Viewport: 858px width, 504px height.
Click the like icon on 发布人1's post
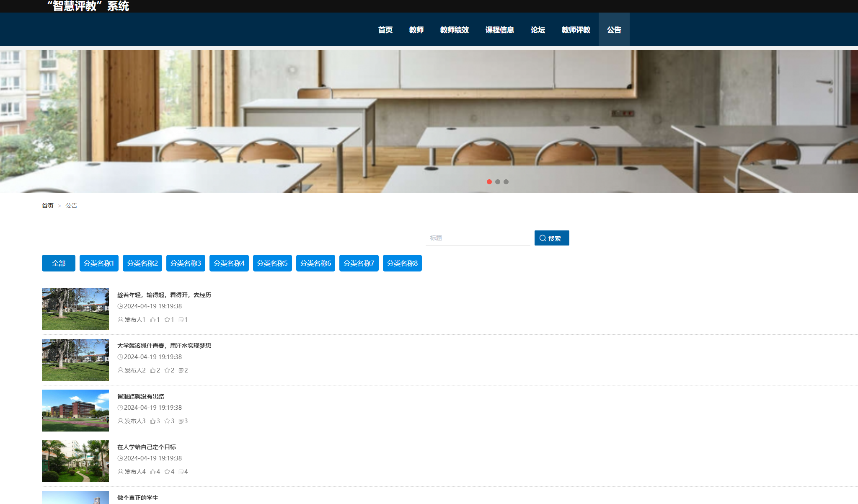click(x=153, y=320)
